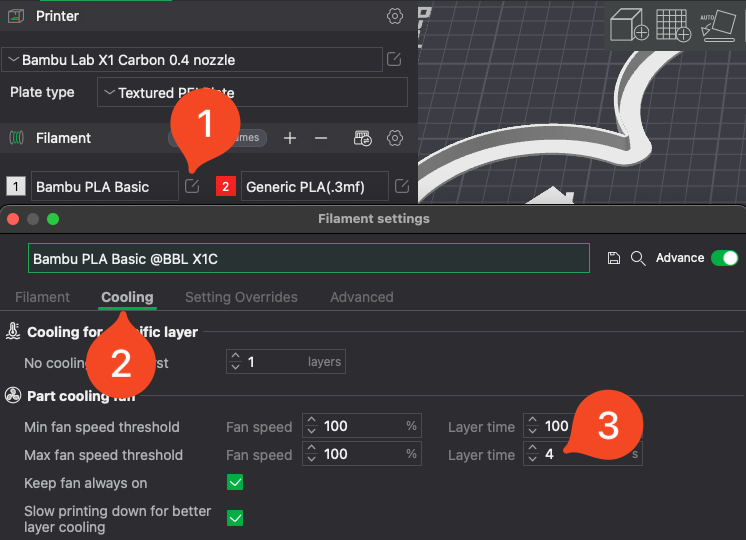Image resolution: width=746 pixels, height=540 pixels.
Task: Switch to the Setting Overrides tab
Action: pyautogui.click(x=241, y=297)
